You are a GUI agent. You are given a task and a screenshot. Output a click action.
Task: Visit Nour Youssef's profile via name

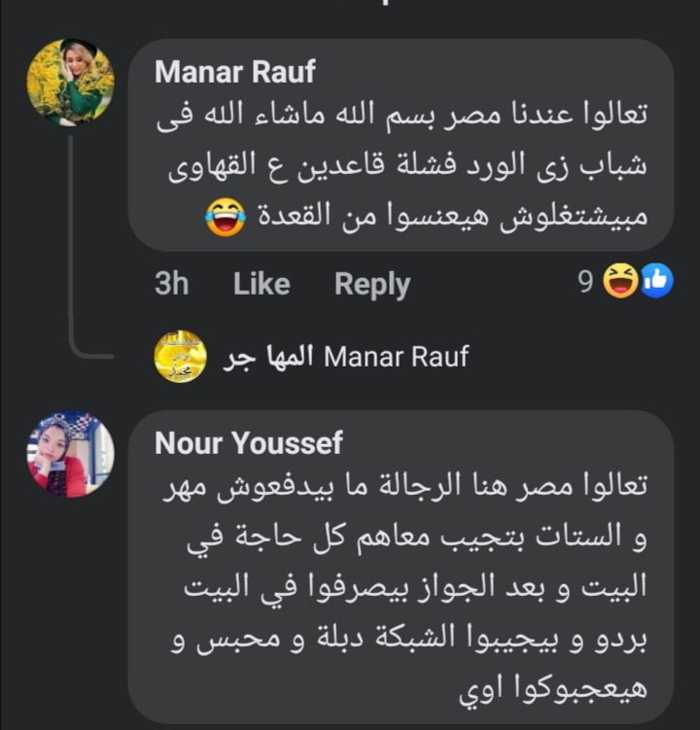point(249,443)
